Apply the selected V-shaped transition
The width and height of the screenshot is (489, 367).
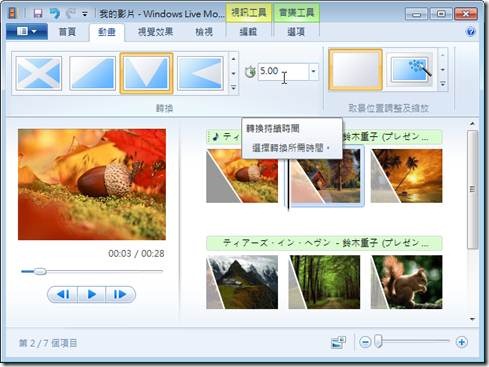tap(147, 73)
